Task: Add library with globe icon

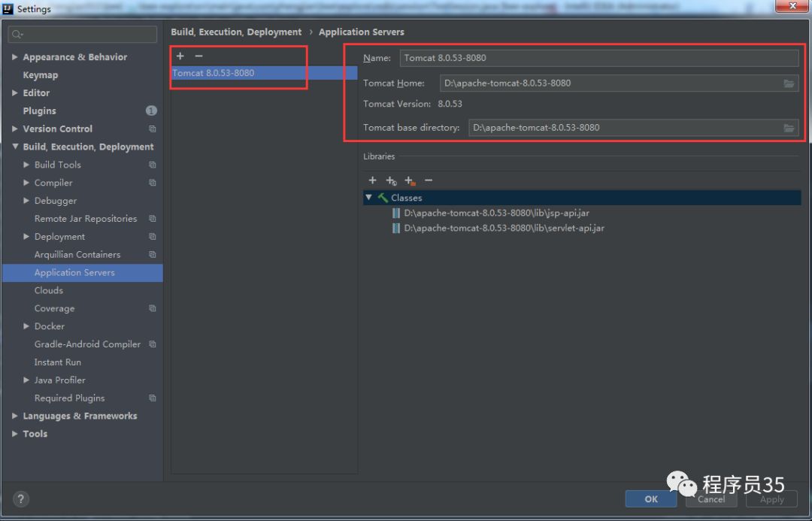Action: tap(391, 180)
